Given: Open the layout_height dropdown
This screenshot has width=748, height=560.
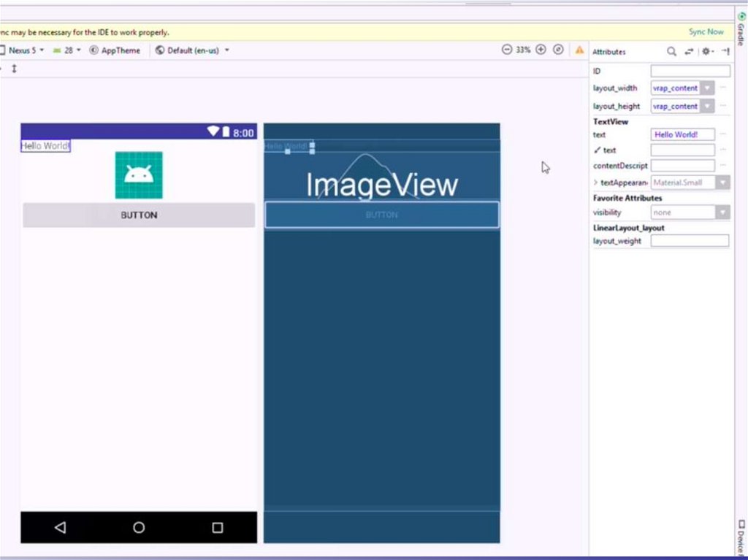Looking at the screenshot, I should [x=707, y=107].
